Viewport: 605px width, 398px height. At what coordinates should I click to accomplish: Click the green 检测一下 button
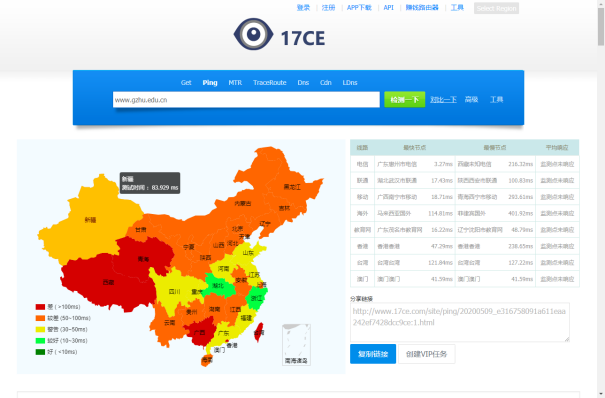coord(405,100)
